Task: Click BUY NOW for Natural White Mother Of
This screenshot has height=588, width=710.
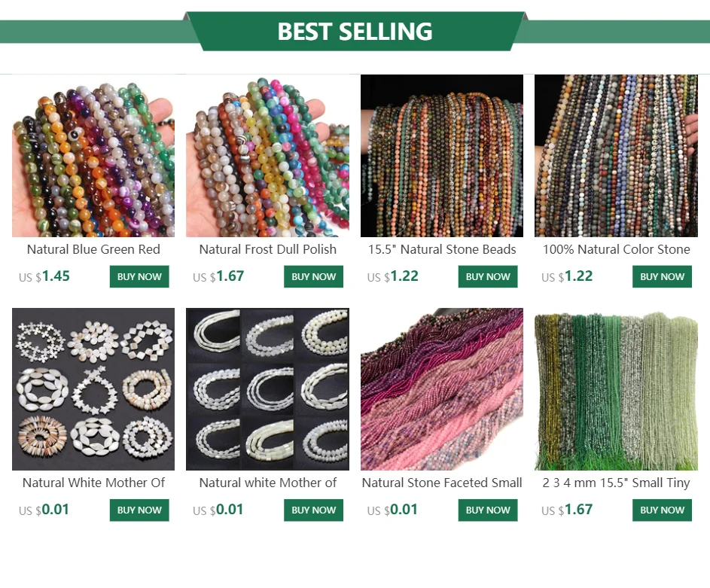Action: 139,510
